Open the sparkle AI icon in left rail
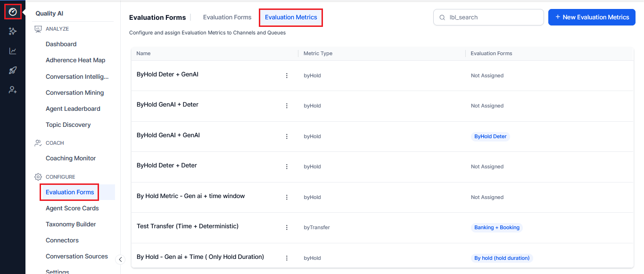 pos(13,31)
